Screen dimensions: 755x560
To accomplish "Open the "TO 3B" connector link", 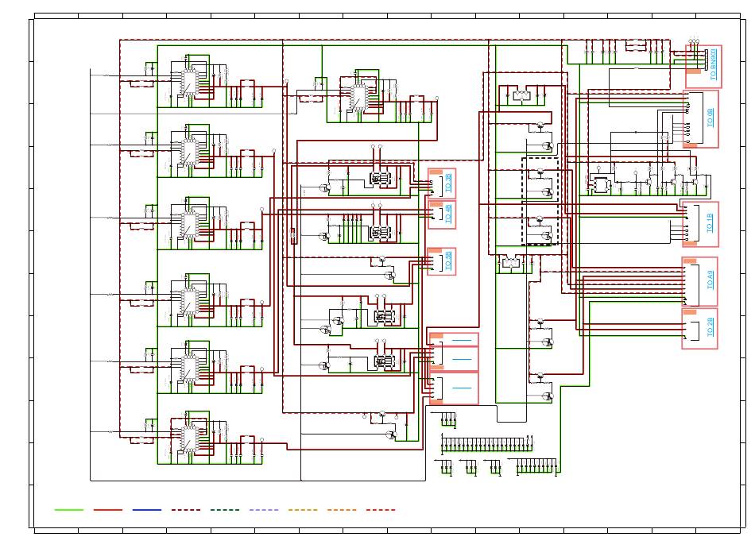I will [x=448, y=183].
